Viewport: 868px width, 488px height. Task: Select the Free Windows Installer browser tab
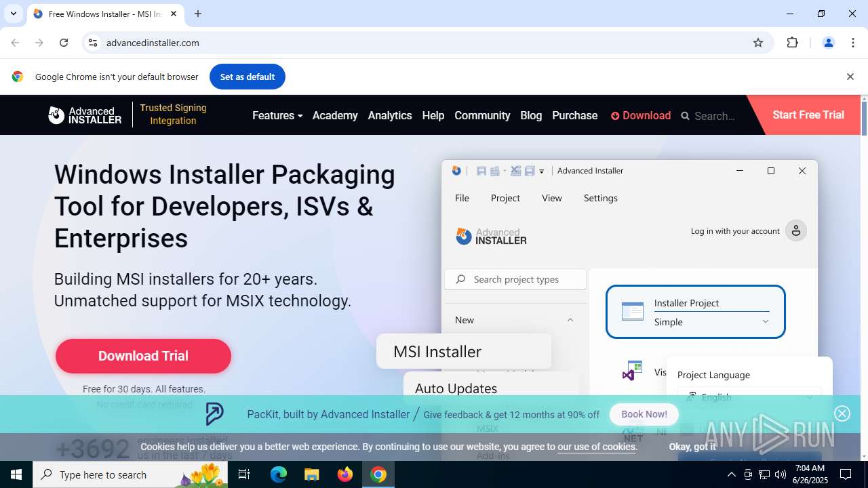tap(104, 14)
